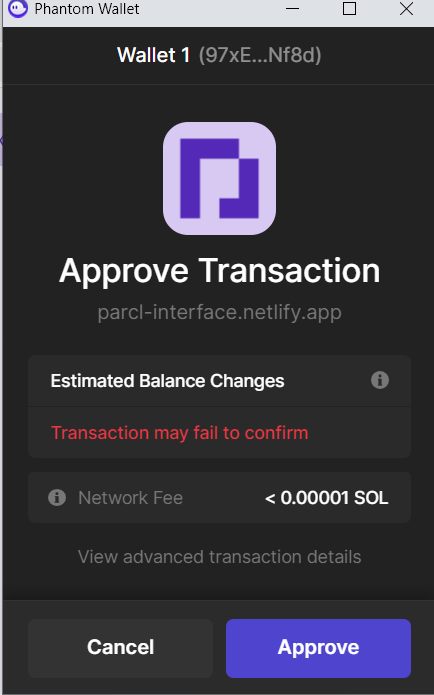Select the Wallet 1 account name
This screenshot has width=434, height=695.
point(154,55)
